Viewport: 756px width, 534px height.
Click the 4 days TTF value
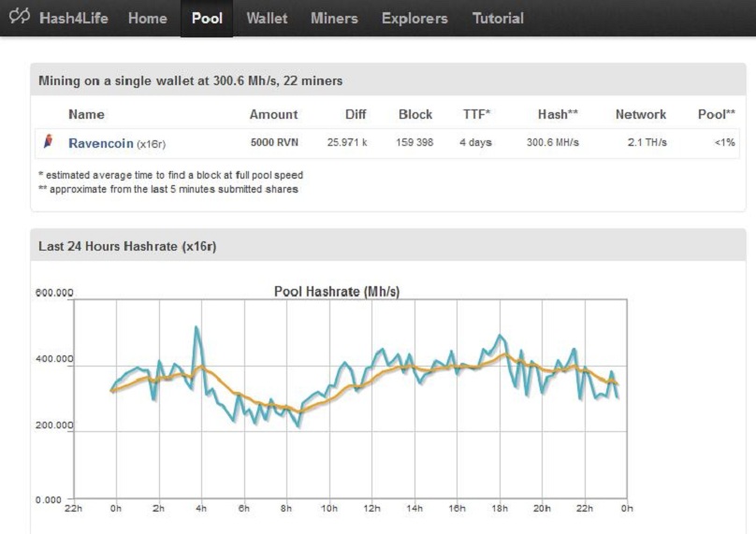475,143
